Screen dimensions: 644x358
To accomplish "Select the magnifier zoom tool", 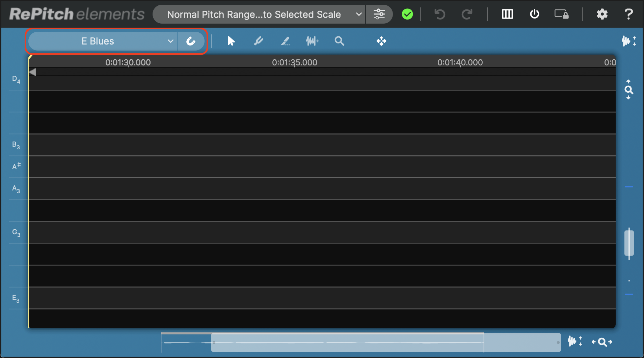I will tap(339, 41).
